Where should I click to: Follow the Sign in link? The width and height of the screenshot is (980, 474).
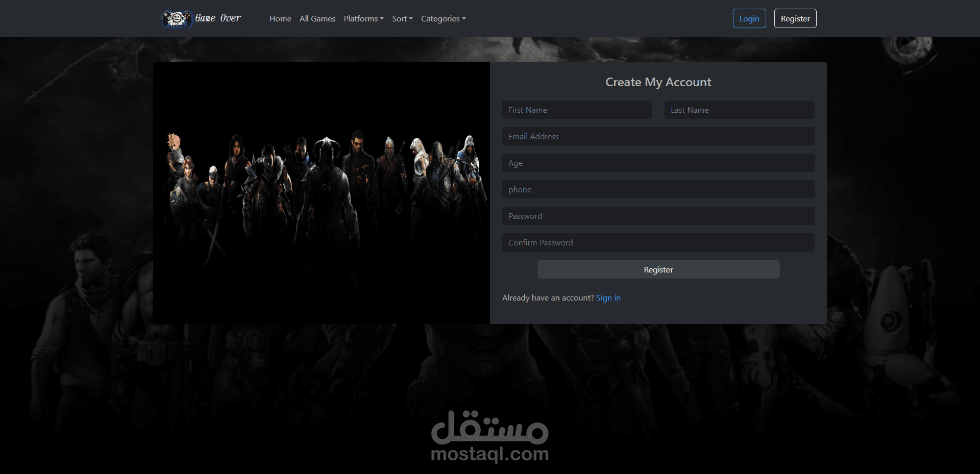point(608,297)
